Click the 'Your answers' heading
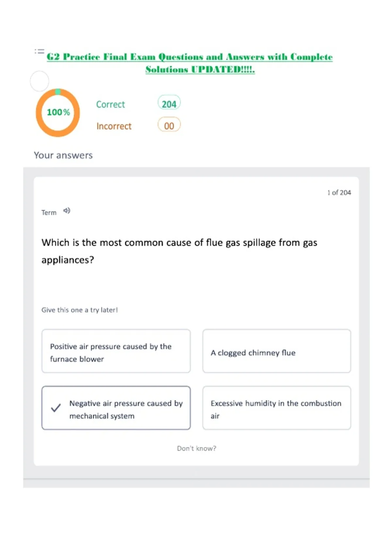392x556 pixels. point(63,155)
